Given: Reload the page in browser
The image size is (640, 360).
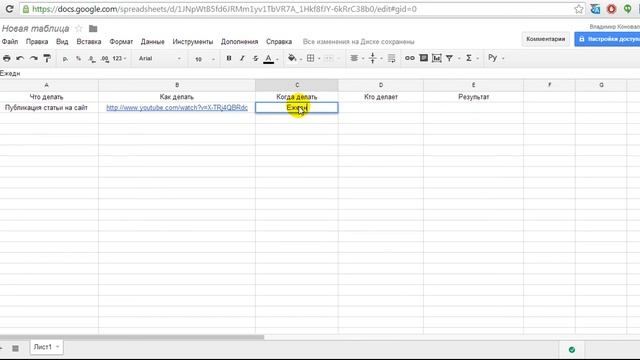Looking at the screenshot, I should pyautogui.click(x=9, y=9).
